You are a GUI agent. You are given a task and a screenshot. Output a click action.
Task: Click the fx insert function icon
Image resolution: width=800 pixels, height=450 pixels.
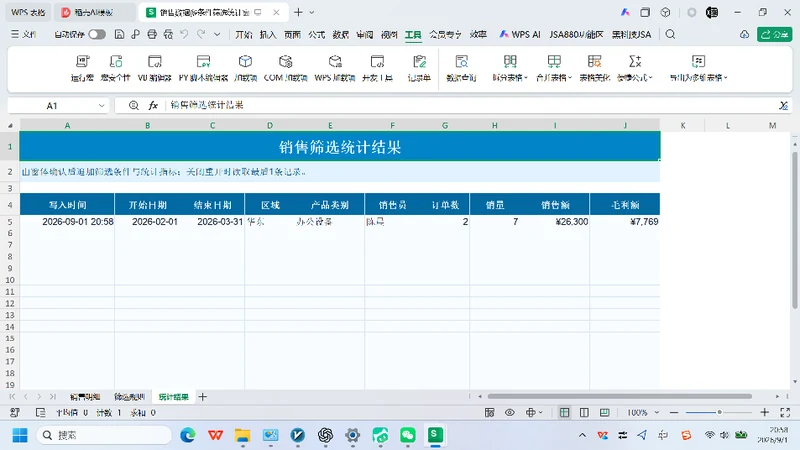coord(153,105)
